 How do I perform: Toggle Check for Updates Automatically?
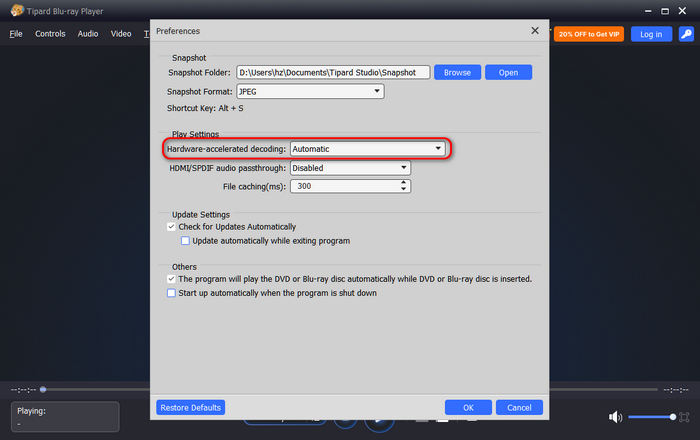coord(171,227)
